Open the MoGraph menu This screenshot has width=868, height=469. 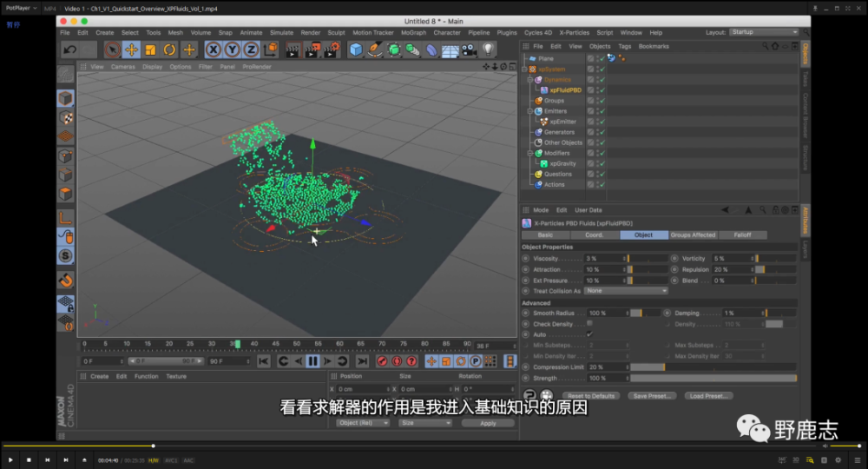(x=413, y=33)
